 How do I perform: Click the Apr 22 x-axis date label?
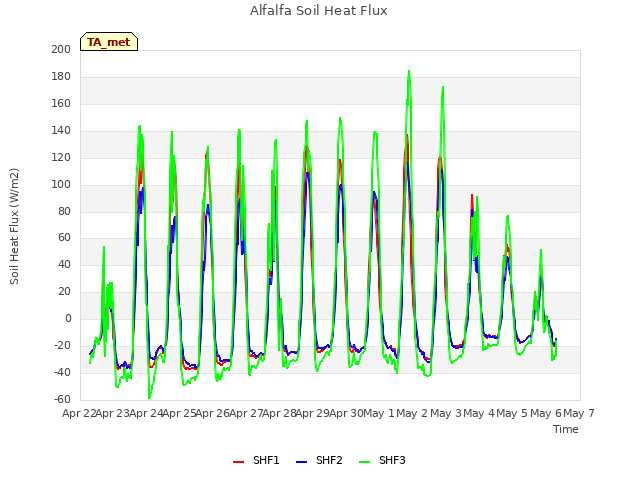point(79,413)
